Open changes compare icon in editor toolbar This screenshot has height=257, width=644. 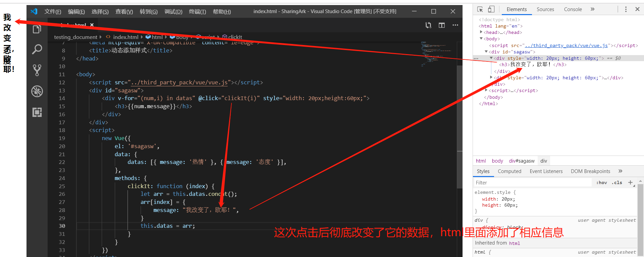pyautogui.click(x=428, y=25)
